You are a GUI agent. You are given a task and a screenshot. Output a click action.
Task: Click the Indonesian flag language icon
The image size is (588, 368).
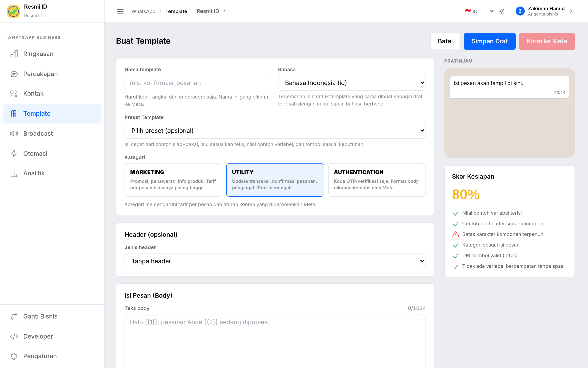coord(468,11)
